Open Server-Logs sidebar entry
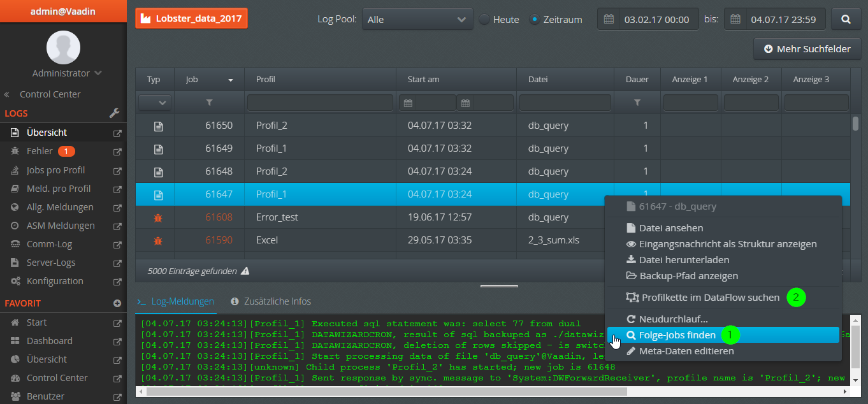Image resolution: width=868 pixels, height=404 pixels. click(51, 262)
